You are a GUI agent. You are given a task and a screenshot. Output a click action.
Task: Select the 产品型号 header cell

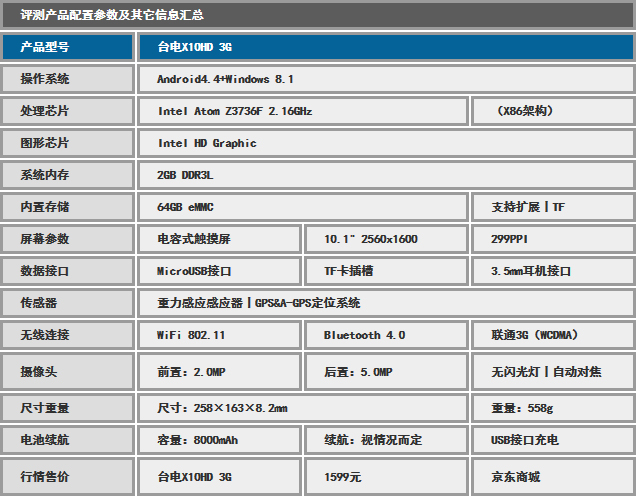tap(68, 47)
